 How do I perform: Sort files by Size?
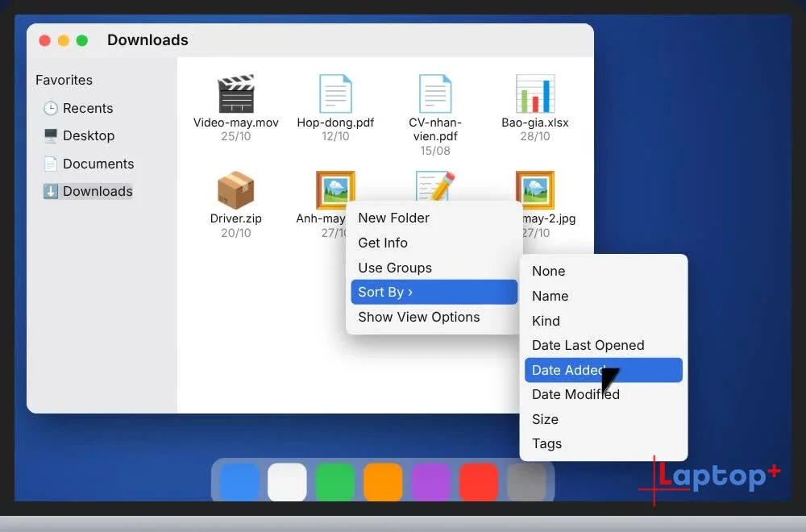604,419
